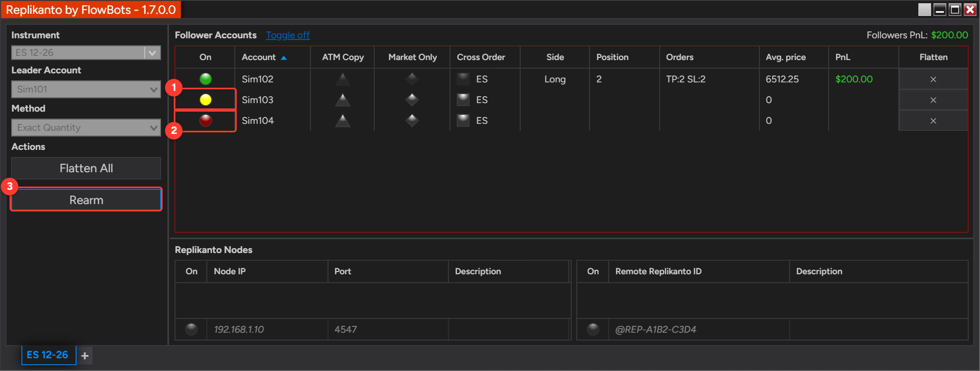Maximize the Replikanto window
The image size is (980, 371).
click(955, 10)
